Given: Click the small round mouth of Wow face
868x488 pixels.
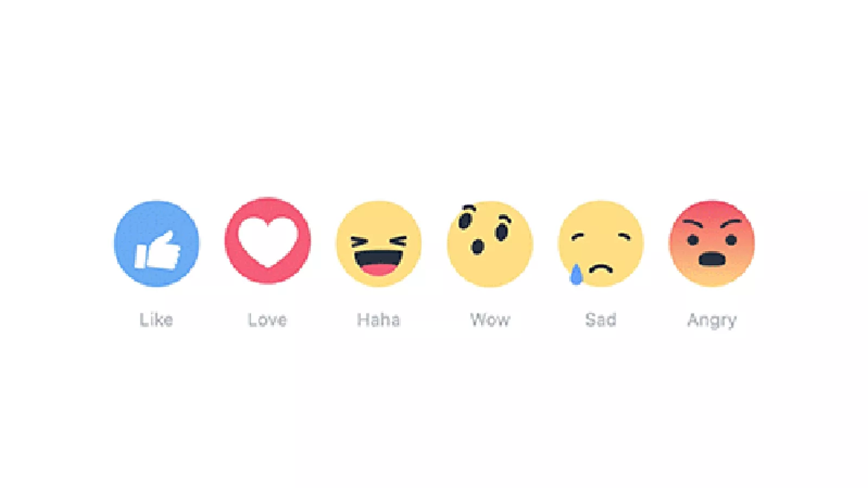Looking at the screenshot, I should tap(477, 247).
